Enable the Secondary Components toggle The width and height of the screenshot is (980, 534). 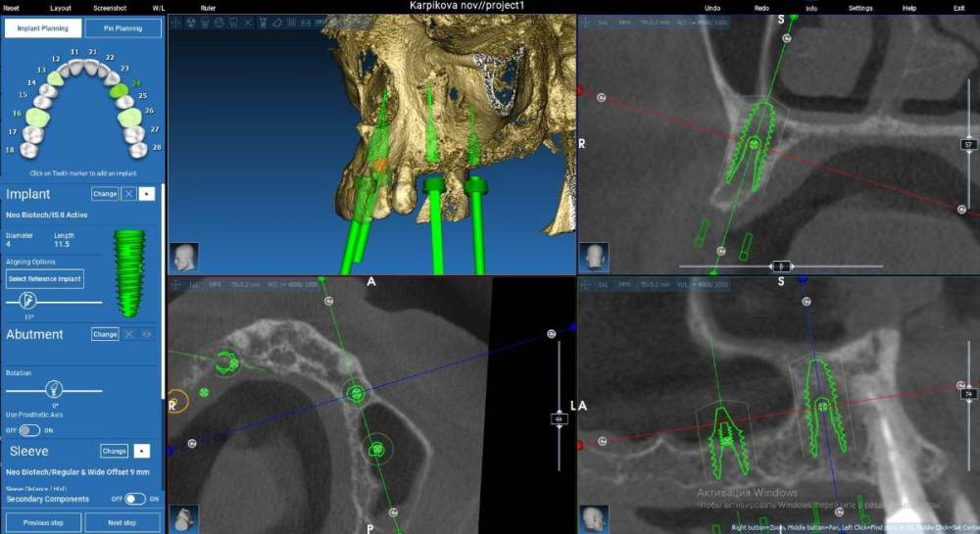[134, 499]
